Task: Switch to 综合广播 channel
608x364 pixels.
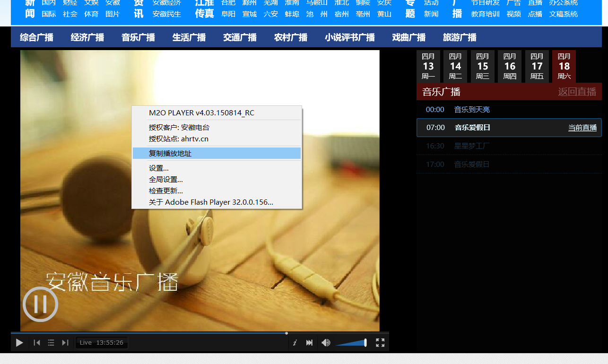Action: coord(36,37)
